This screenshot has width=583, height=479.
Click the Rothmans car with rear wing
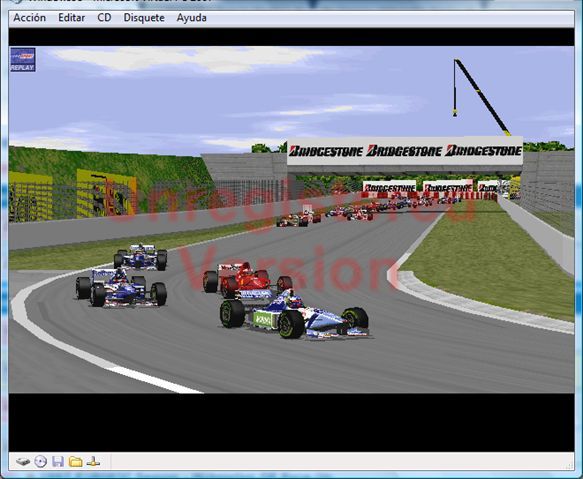point(121,287)
